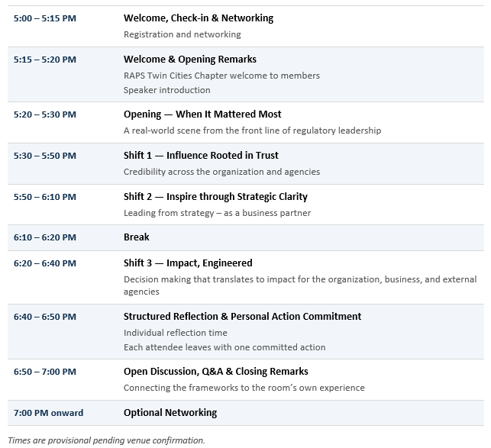The image size is (491, 448).
Task: Click the Welcome & Opening Remarks title
Action: [190, 60]
